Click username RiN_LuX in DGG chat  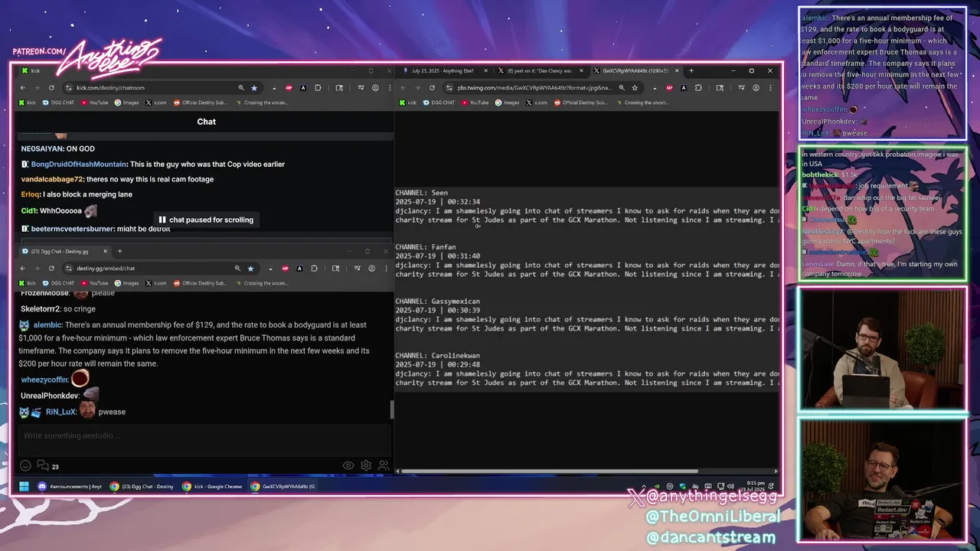point(61,412)
